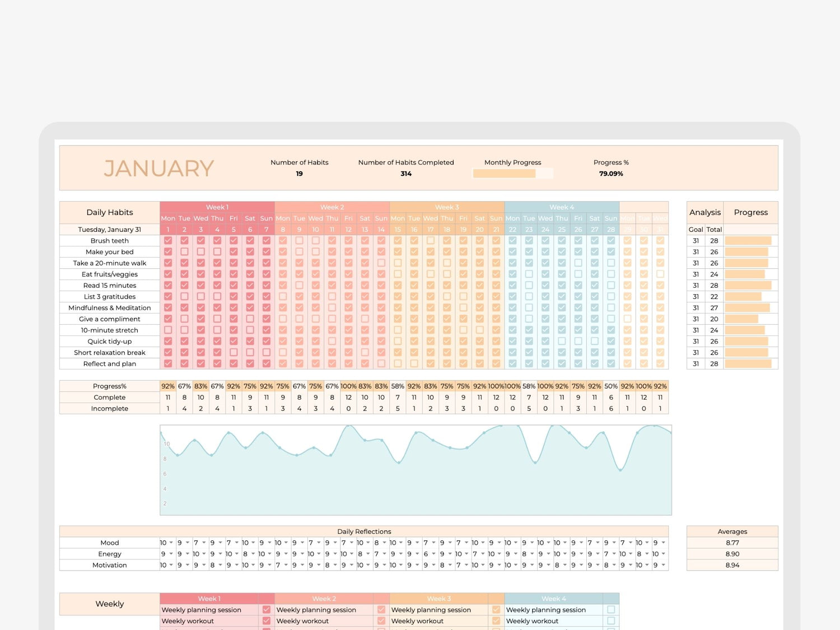This screenshot has height=630, width=840.
Task: Check Week 4 Weekly workout checkbox
Action: click(x=611, y=621)
